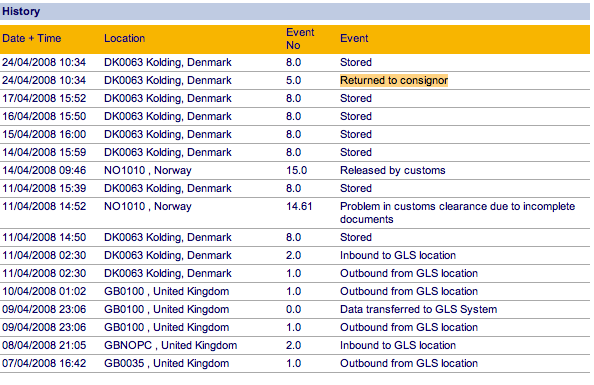Select the 17/04/2008 15:52 date cell
This screenshot has height=385, width=594.
point(44,98)
